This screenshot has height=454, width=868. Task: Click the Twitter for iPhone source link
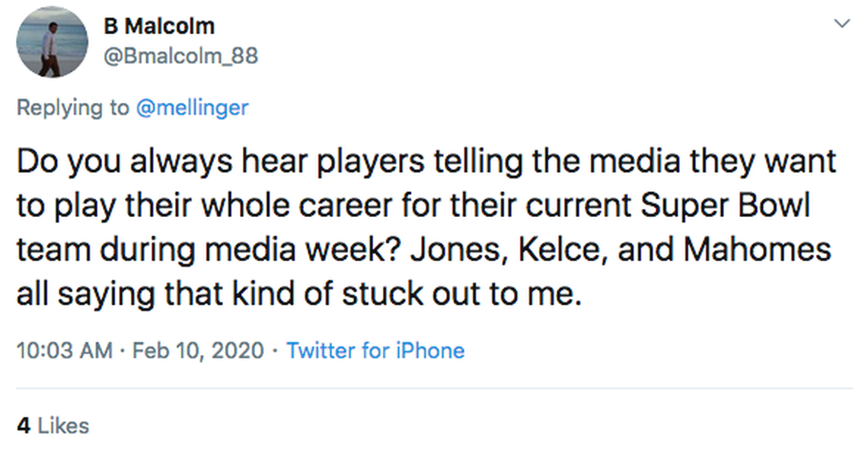(375, 350)
